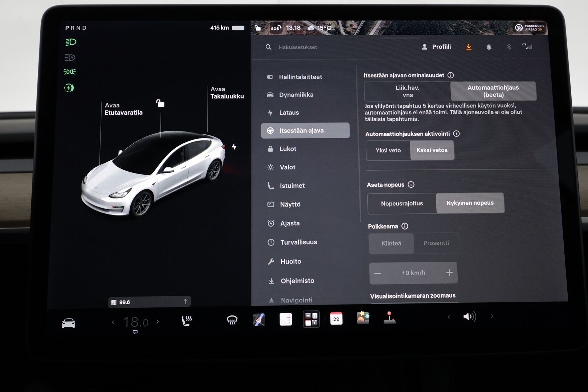Screen dimensions: 588x392
Task: Open the Toybox app icon
Action: (363, 318)
